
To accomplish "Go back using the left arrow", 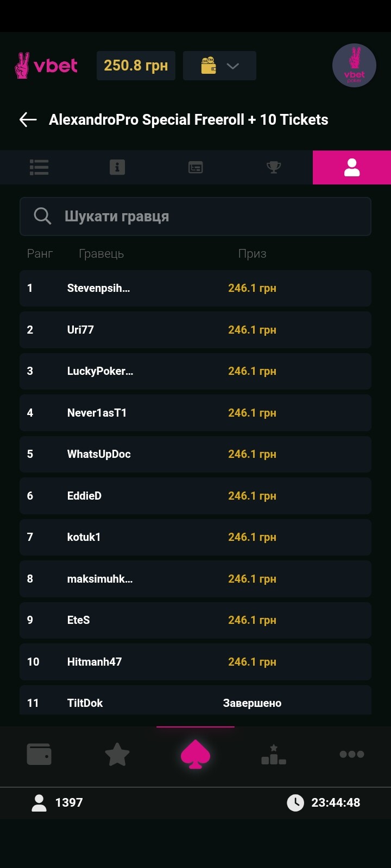I will 28,120.
